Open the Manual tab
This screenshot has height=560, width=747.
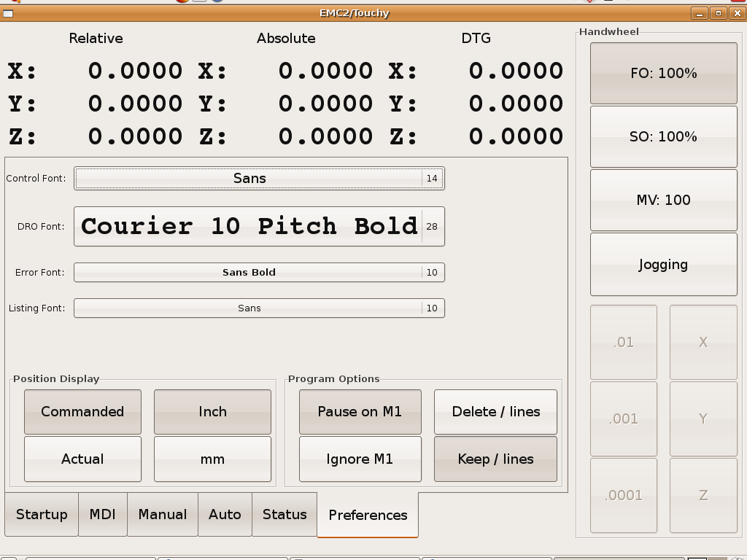click(163, 514)
